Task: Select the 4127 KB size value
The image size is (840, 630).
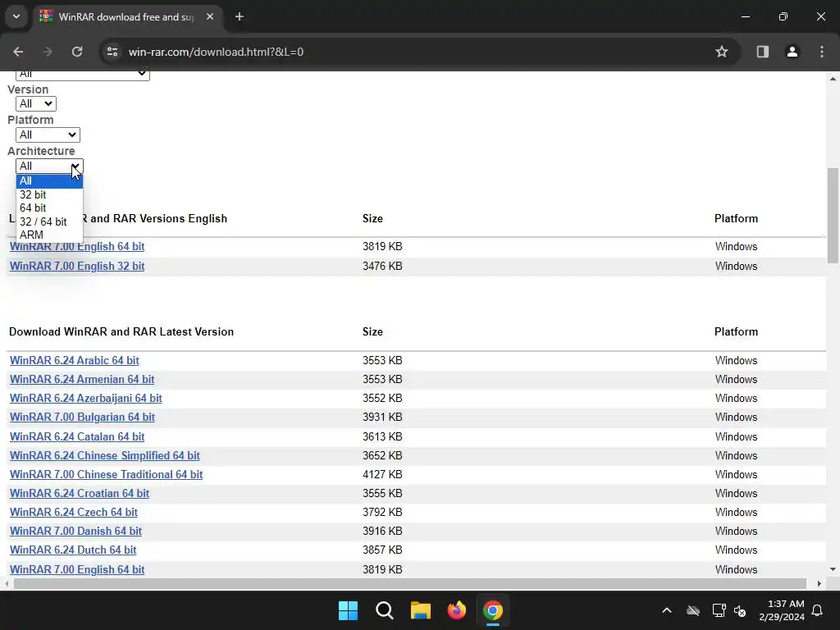Action: [x=382, y=474]
